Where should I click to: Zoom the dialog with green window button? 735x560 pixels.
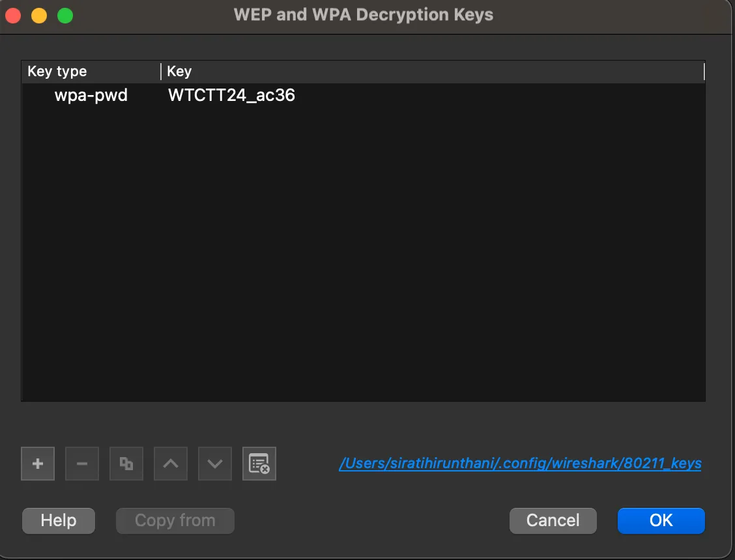pos(65,16)
